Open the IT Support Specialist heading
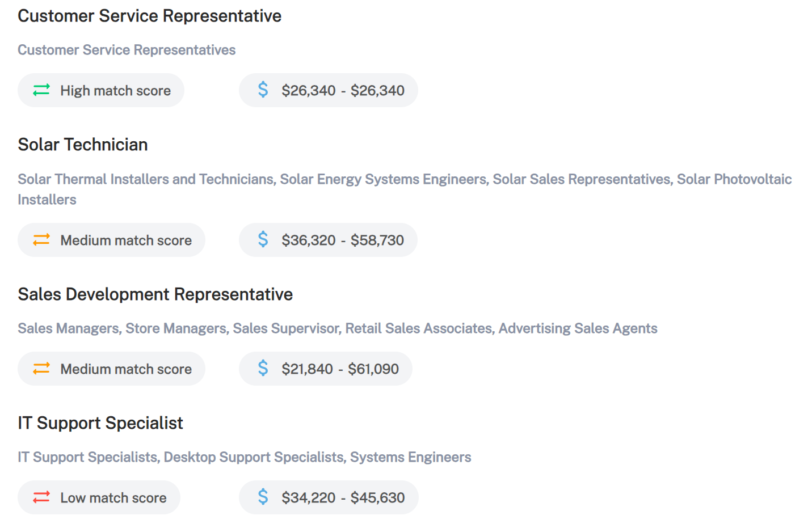 point(100,423)
